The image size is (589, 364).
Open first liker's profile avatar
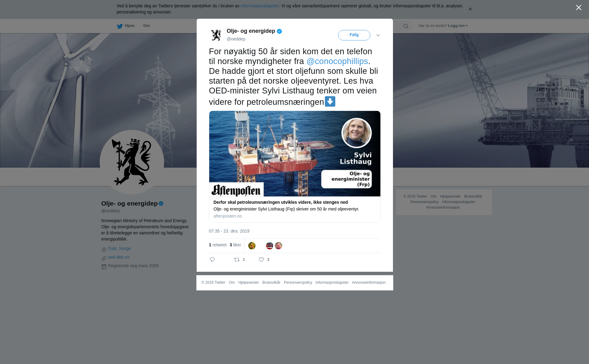click(x=252, y=246)
